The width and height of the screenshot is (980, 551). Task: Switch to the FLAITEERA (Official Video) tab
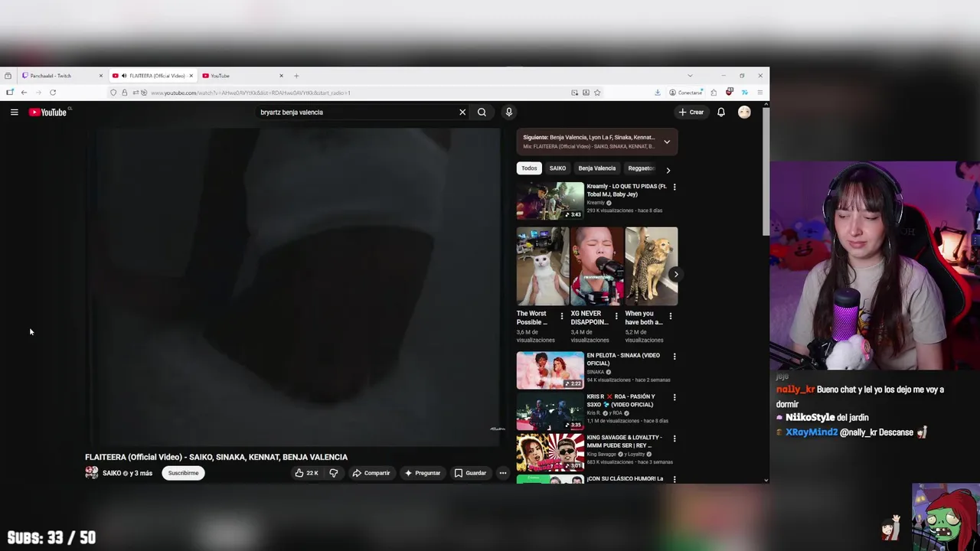point(153,76)
